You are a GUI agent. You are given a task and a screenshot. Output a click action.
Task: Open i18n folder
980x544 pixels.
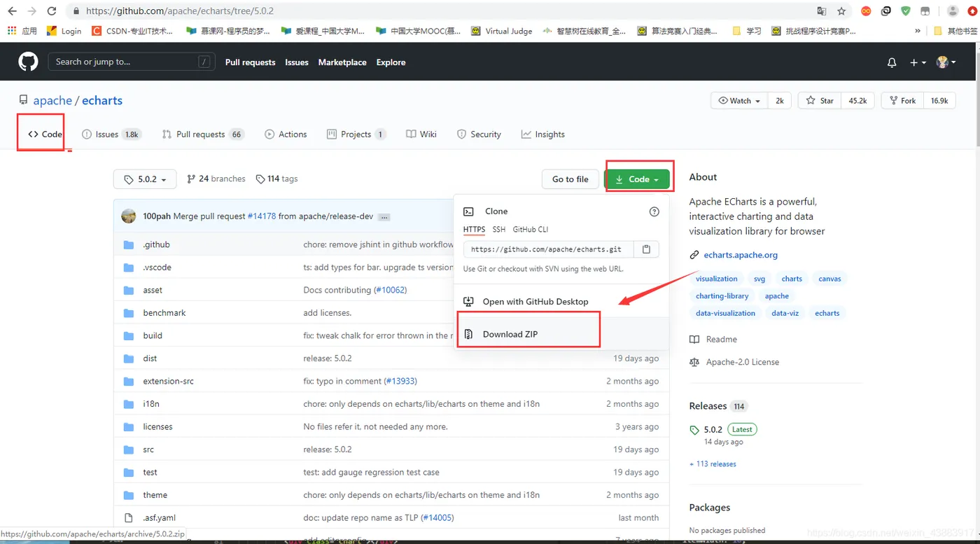point(151,404)
